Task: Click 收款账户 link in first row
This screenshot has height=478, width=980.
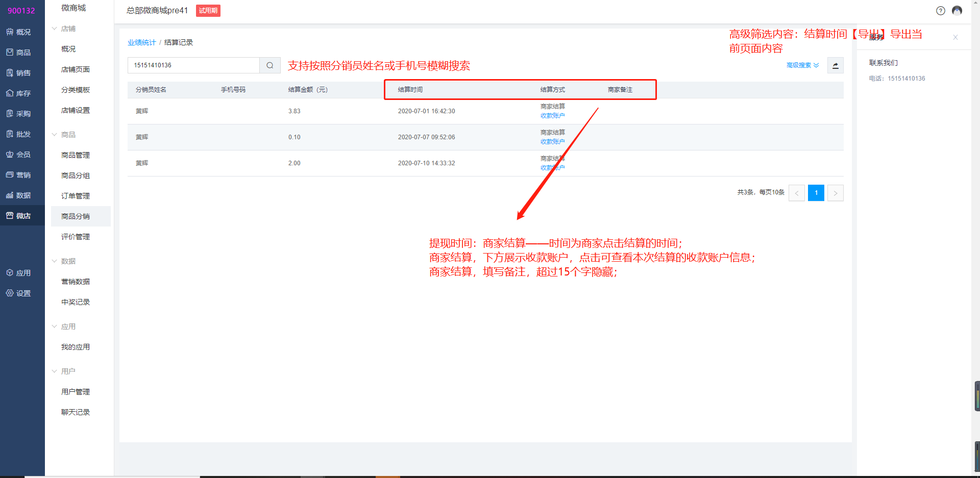Action: tap(552, 116)
